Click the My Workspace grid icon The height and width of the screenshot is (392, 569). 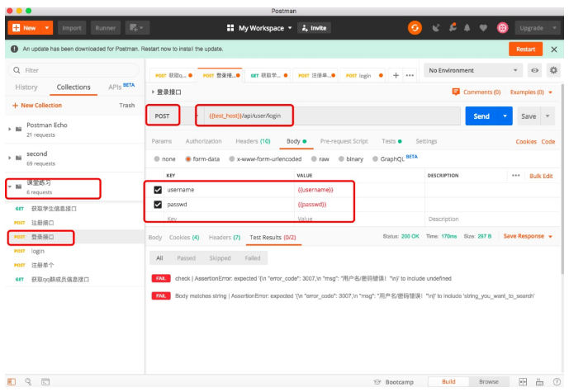click(230, 28)
